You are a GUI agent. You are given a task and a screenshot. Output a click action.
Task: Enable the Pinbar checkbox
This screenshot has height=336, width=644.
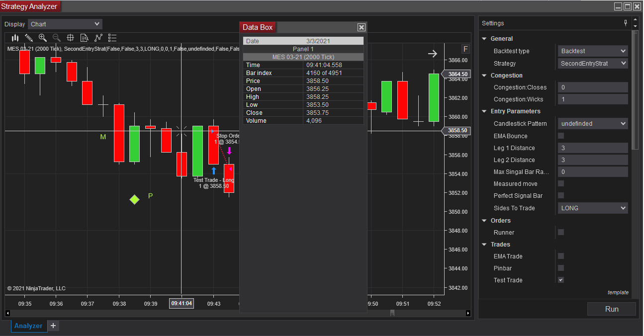(x=561, y=268)
